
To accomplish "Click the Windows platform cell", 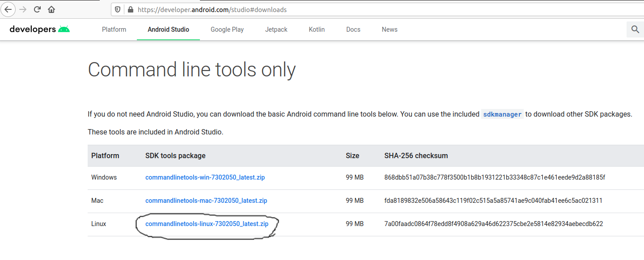I will click(x=104, y=177).
